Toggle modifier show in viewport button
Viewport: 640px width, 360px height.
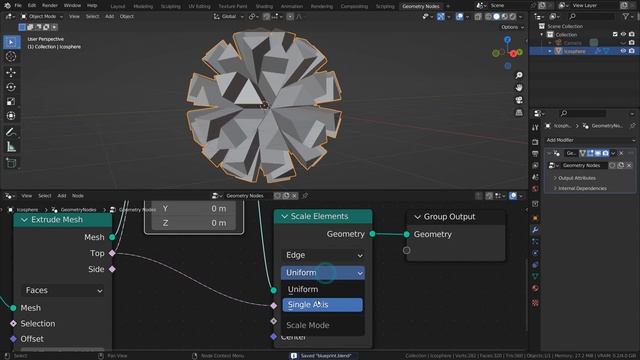(598, 153)
